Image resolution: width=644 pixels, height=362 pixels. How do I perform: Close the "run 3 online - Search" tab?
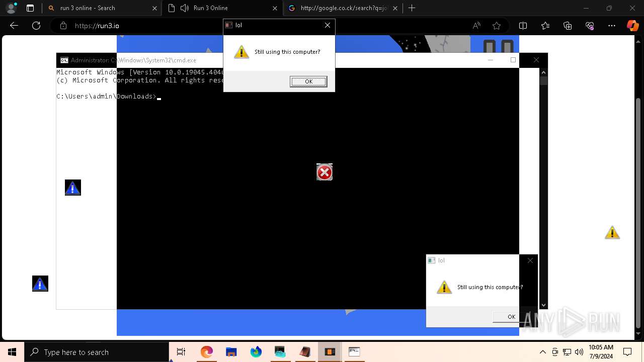point(155,8)
